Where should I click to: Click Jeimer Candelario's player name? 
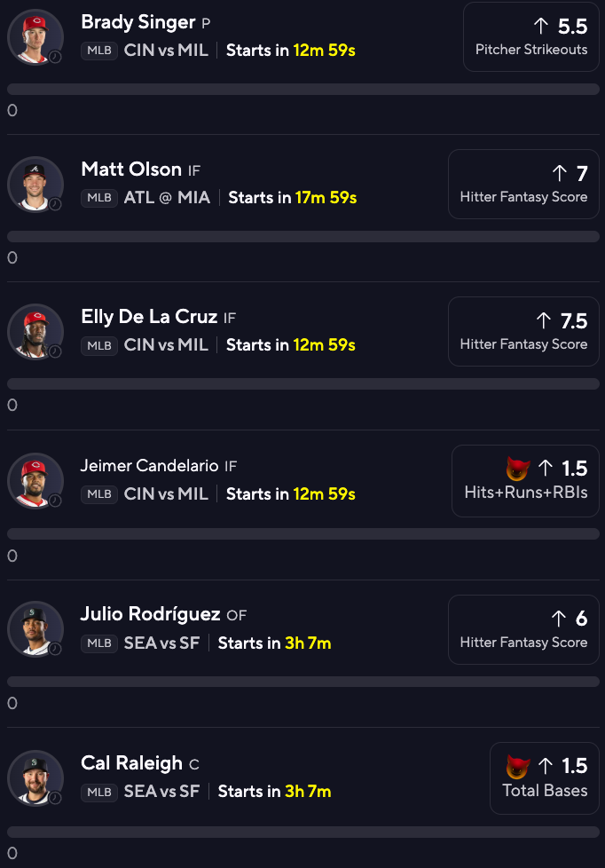coord(149,466)
